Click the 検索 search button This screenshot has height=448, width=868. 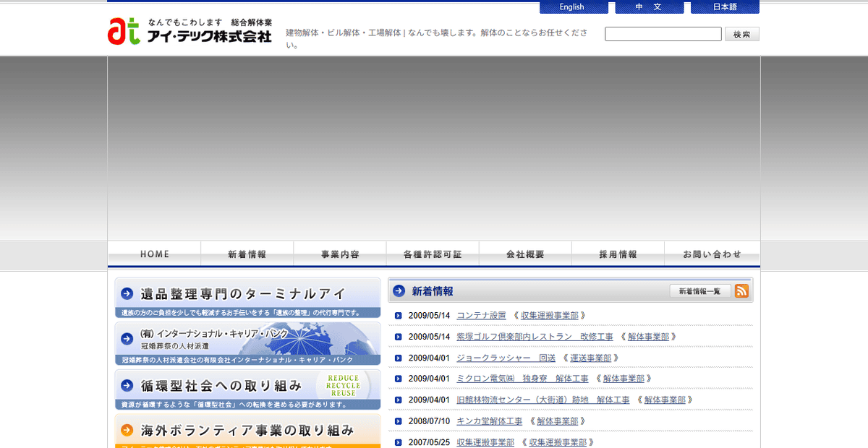[x=741, y=33]
